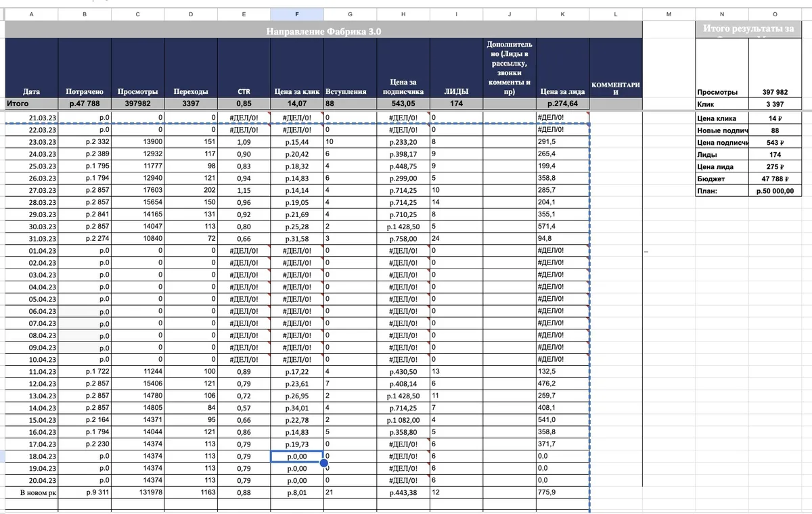The height and width of the screenshot is (514, 812).
Task: Click clicks cell '202'
Action: pos(191,190)
